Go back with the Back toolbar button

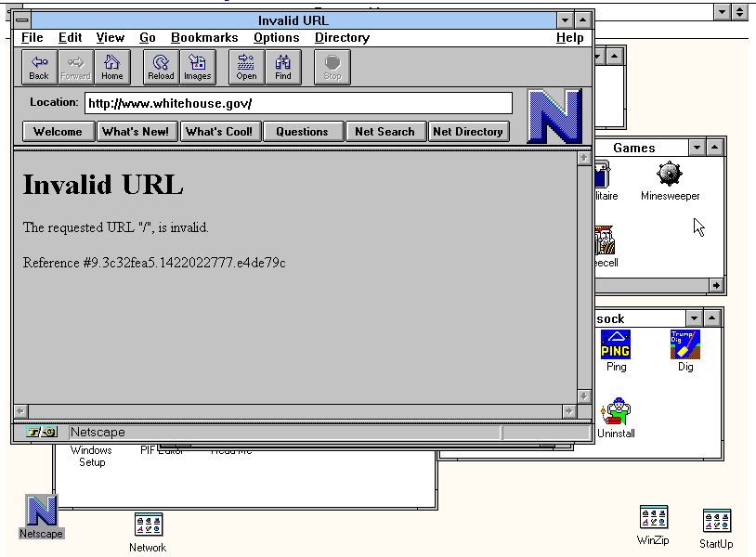point(39,67)
